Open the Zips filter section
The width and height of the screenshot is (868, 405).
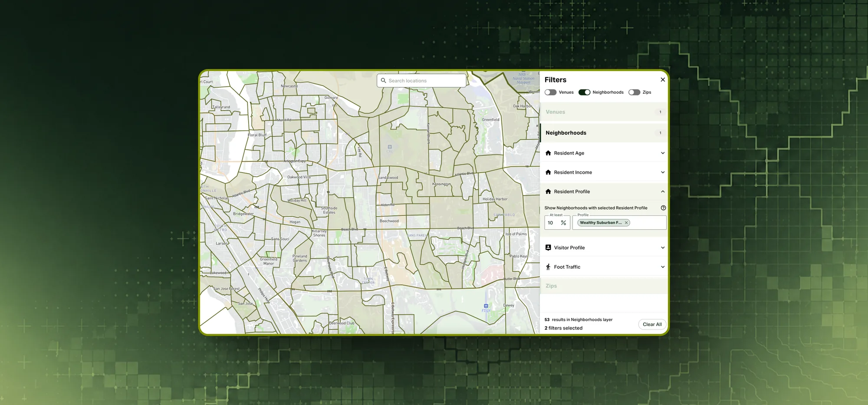click(x=604, y=286)
